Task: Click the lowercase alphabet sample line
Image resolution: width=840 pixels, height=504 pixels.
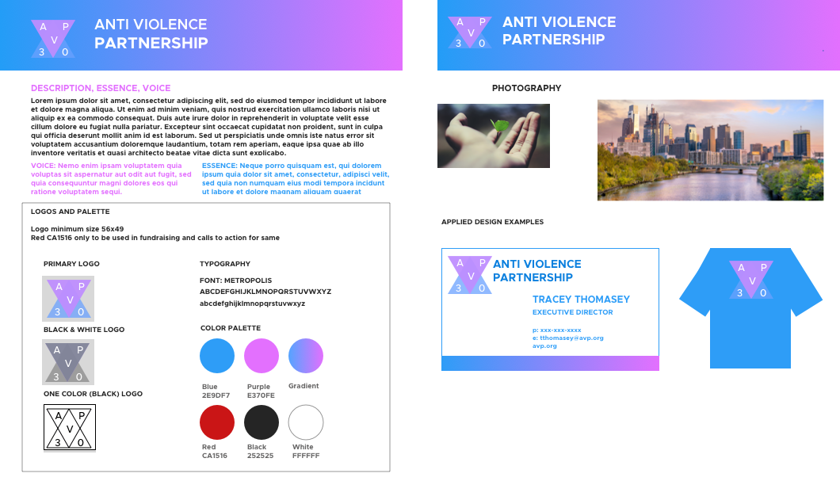Action: point(252,304)
